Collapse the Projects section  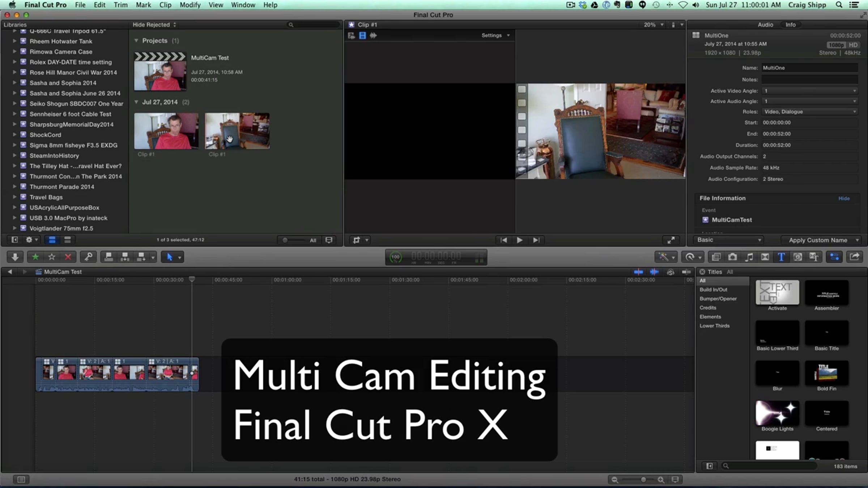pyautogui.click(x=136, y=40)
